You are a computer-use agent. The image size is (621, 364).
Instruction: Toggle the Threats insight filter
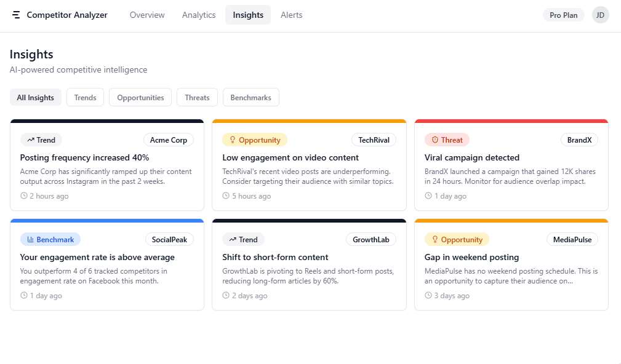[197, 97]
